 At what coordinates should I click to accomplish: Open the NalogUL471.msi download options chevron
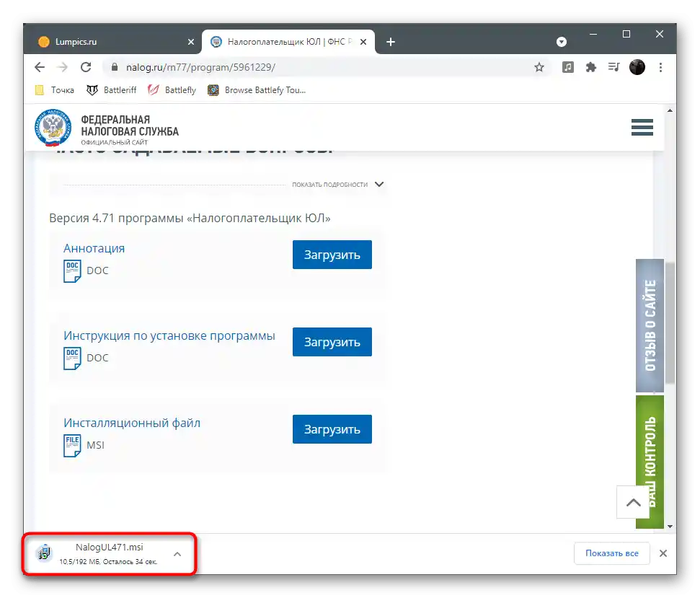tap(177, 554)
